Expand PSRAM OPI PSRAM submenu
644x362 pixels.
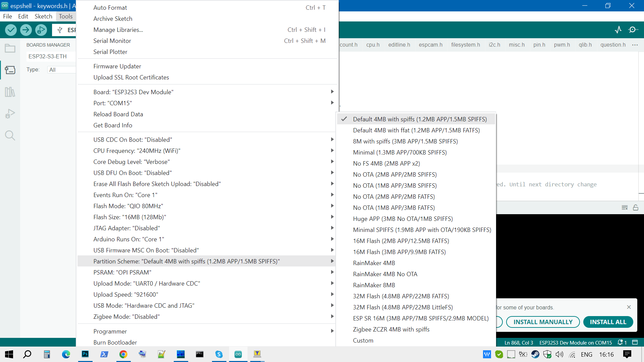click(x=207, y=273)
